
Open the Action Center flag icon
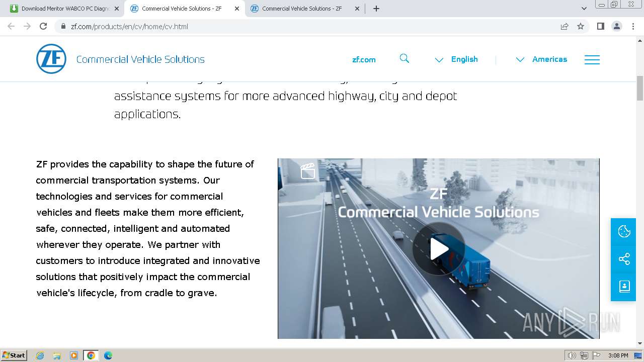coord(596,355)
